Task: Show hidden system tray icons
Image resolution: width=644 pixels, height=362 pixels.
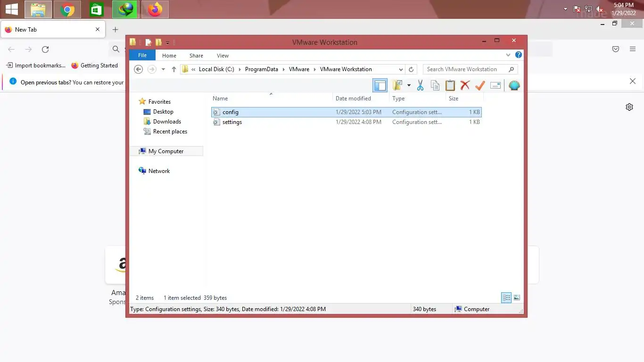Action: coord(565,9)
